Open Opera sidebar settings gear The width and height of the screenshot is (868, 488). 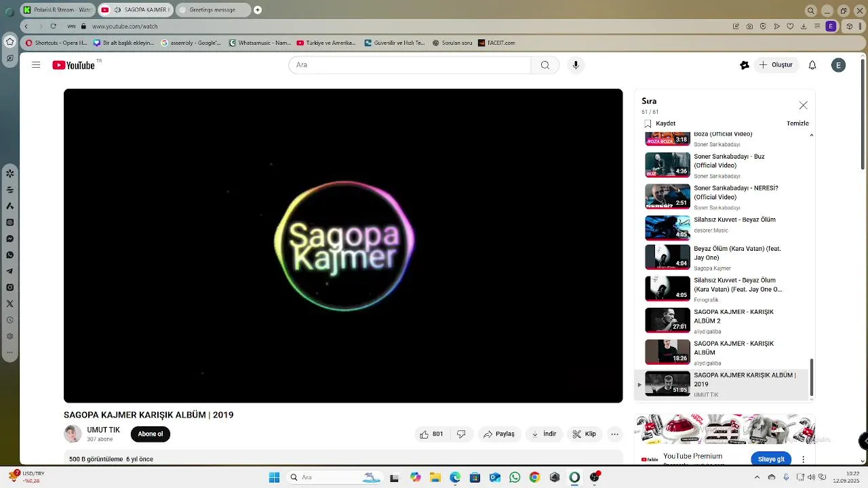(9, 336)
